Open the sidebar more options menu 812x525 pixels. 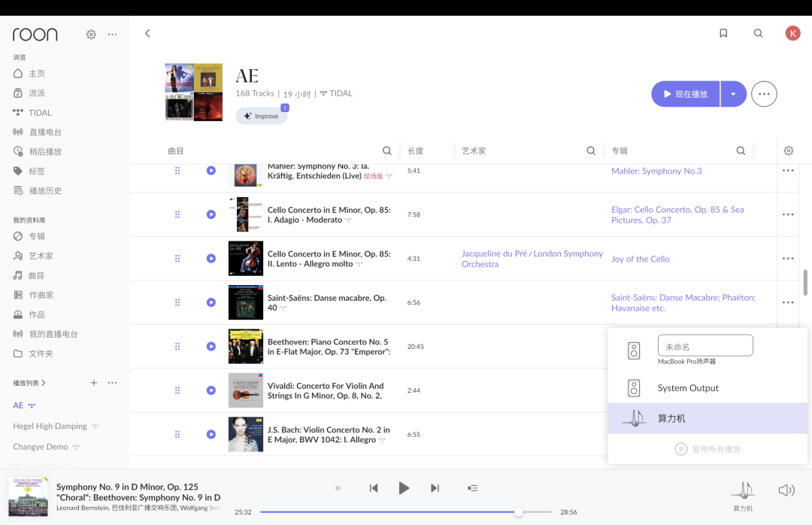(112, 34)
